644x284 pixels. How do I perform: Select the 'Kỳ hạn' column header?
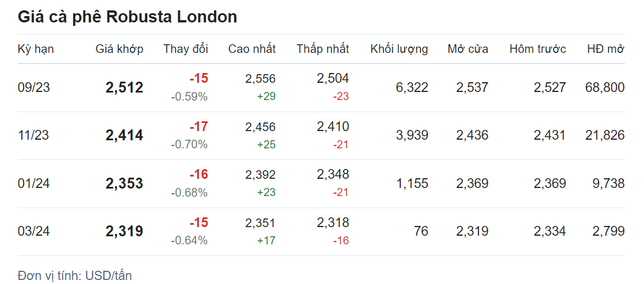click(36, 49)
